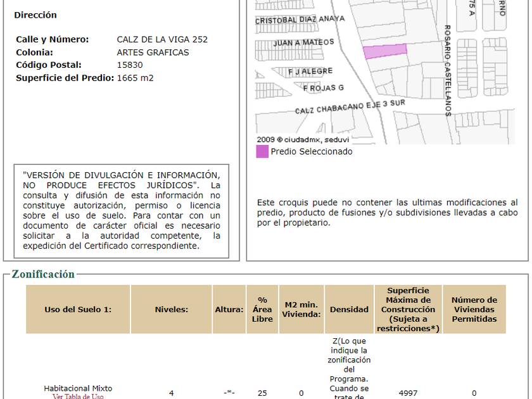Click the Código Postal label
The width and height of the screenshot is (532, 399).
click(49, 65)
